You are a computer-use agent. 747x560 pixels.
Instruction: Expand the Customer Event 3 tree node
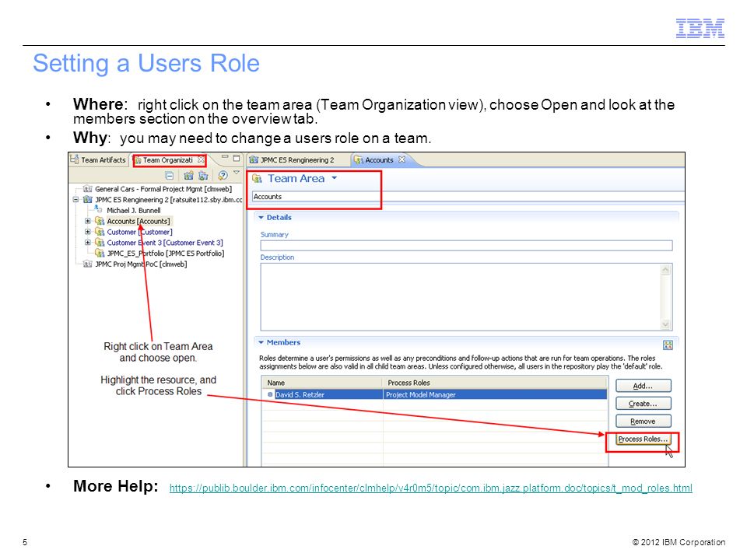(x=88, y=243)
